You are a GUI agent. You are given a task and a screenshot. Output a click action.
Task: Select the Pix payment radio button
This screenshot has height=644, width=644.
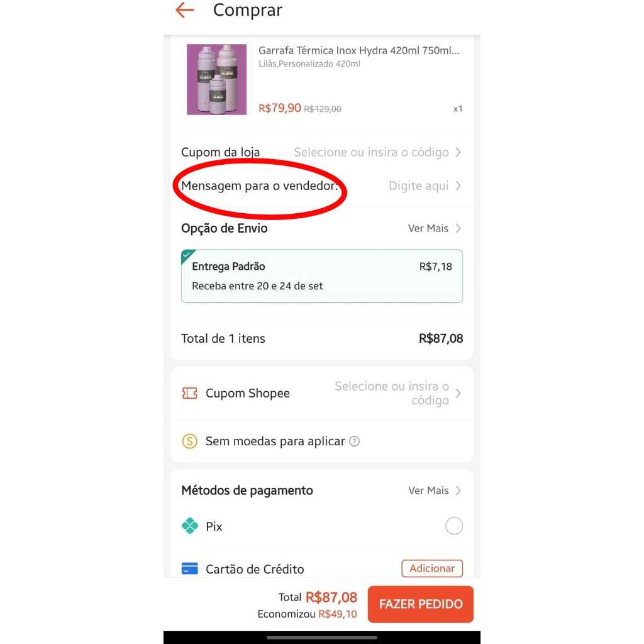click(x=454, y=526)
